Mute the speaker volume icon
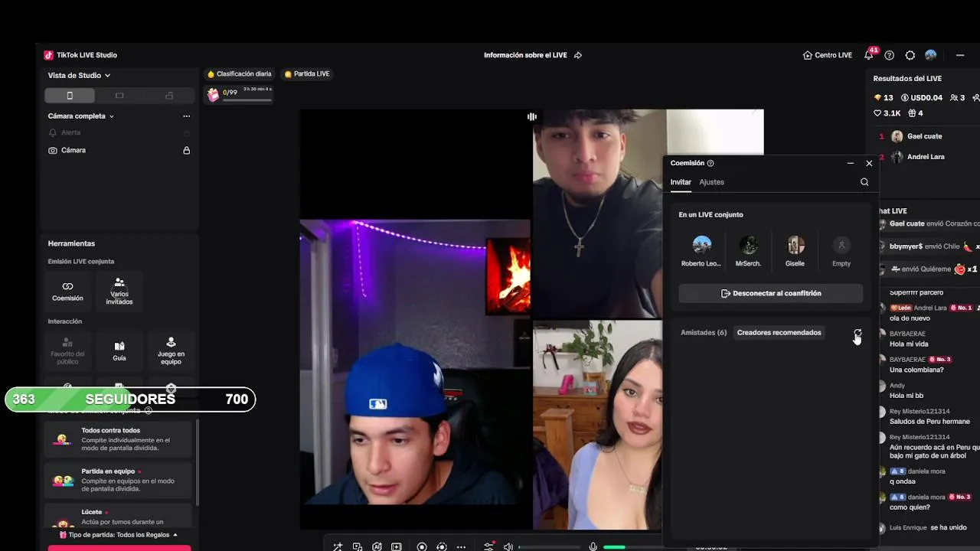 508,546
